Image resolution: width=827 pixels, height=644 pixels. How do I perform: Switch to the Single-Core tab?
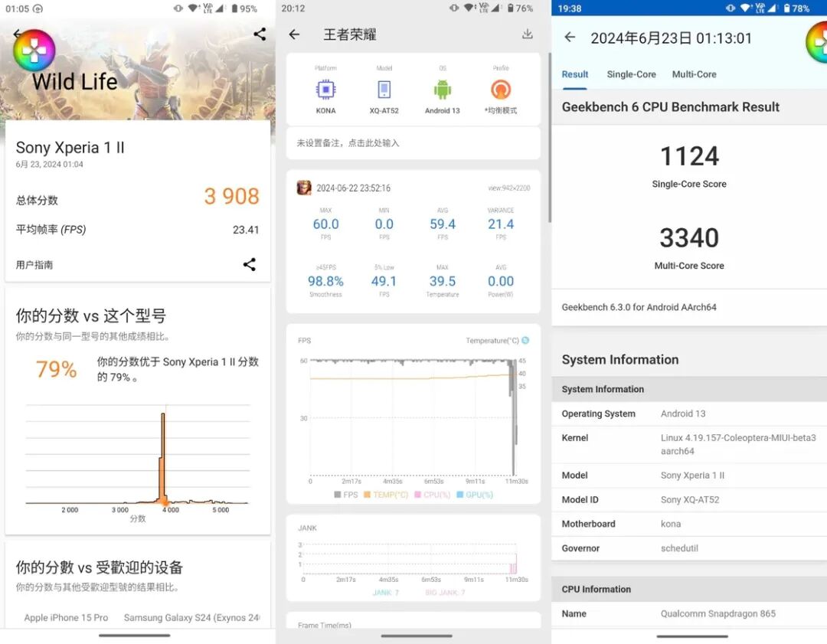click(x=631, y=74)
